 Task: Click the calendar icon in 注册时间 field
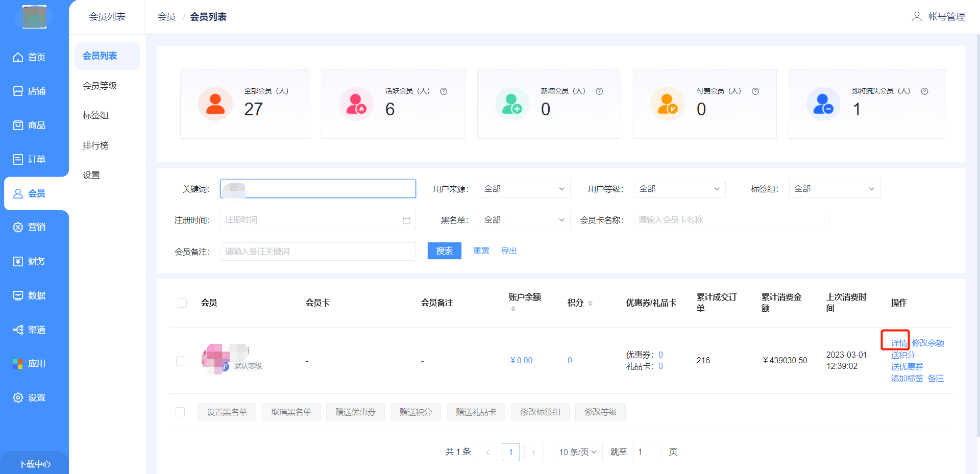point(406,220)
